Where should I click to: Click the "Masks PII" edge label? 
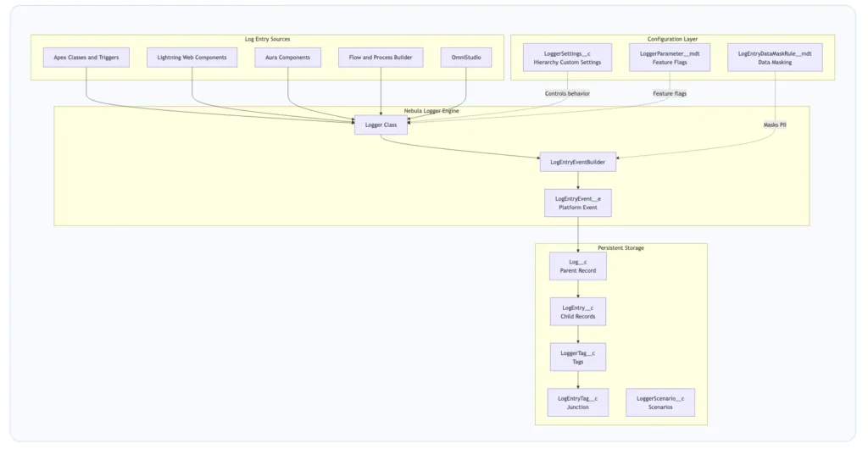[775, 125]
